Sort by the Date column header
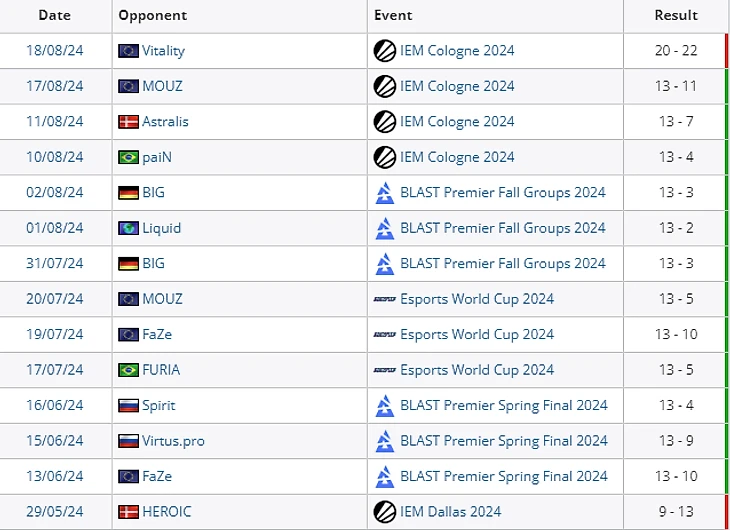Viewport: 730px width, 530px height. click(54, 15)
